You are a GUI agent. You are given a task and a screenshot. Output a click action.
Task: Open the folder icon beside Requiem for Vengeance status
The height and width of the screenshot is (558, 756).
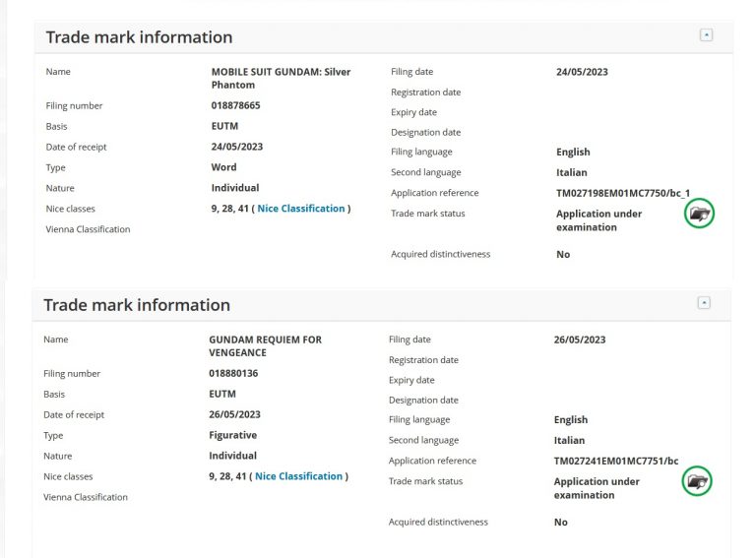tap(697, 481)
